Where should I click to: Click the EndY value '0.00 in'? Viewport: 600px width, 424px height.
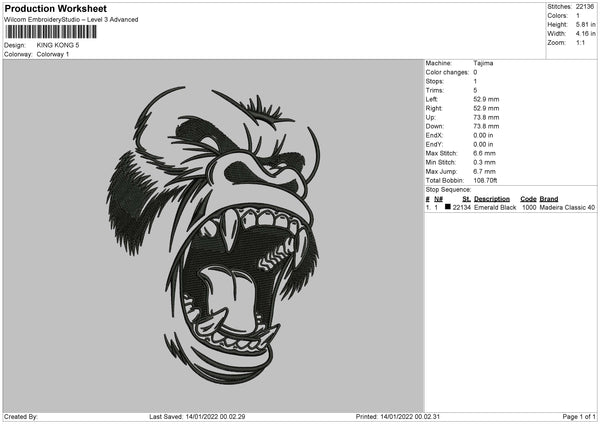pyautogui.click(x=483, y=145)
